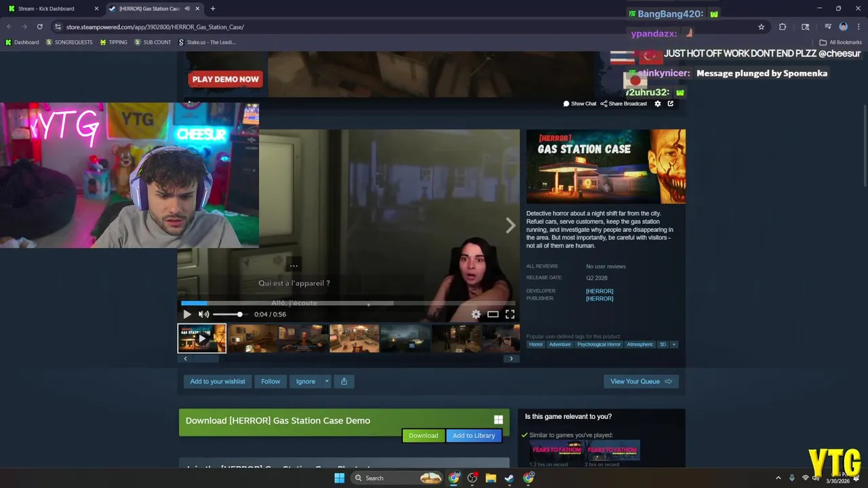The image size is (868, 488).
Task: Show the broadcast chat
Action: [x=580, y=104]
